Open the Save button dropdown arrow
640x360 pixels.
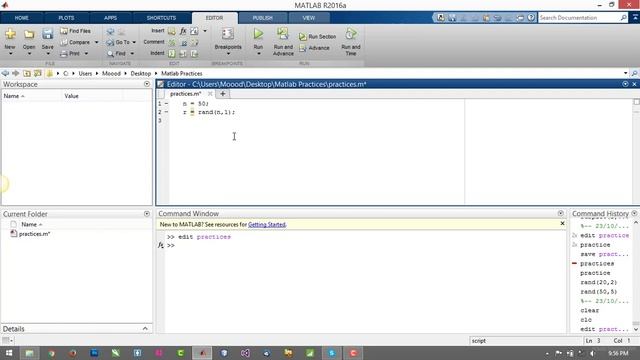47,53
